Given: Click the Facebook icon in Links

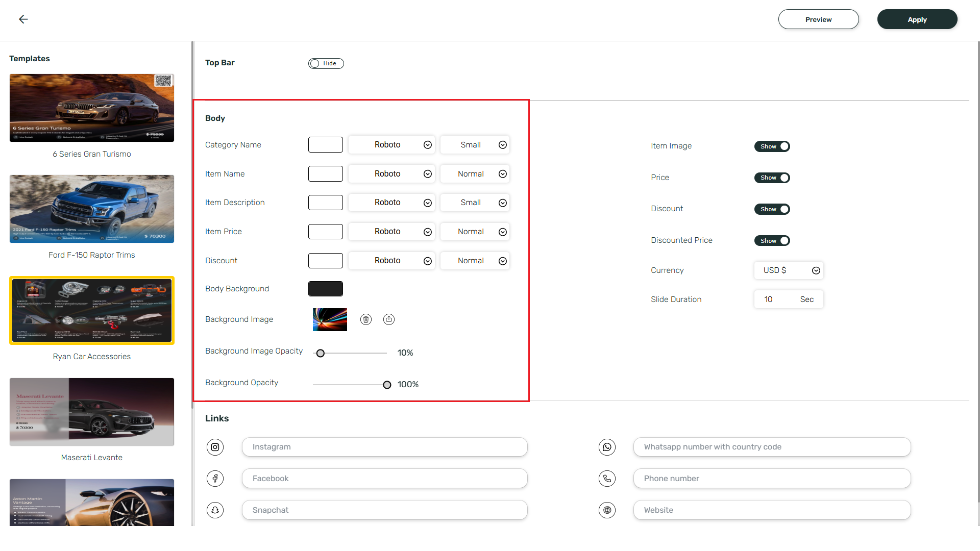Looking at the screenshot, I should 215,479.
